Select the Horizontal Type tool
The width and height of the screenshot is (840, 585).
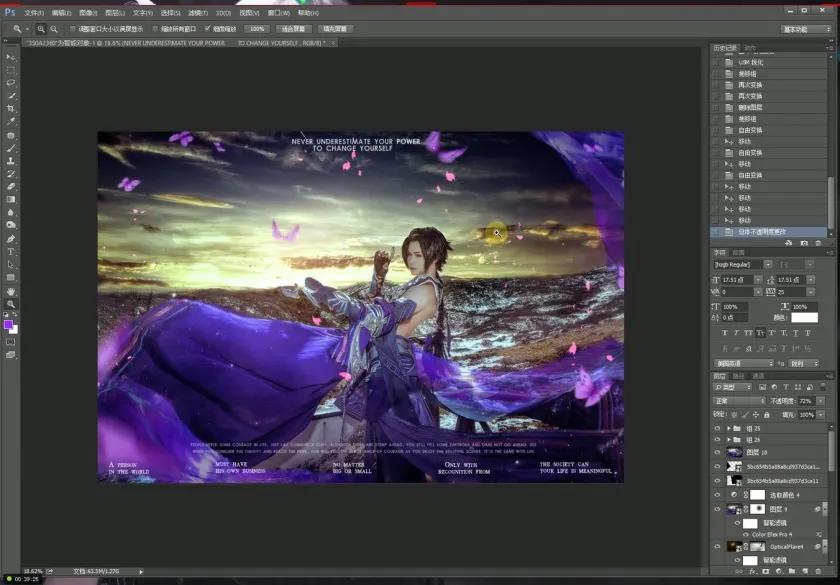coord(11,252)
